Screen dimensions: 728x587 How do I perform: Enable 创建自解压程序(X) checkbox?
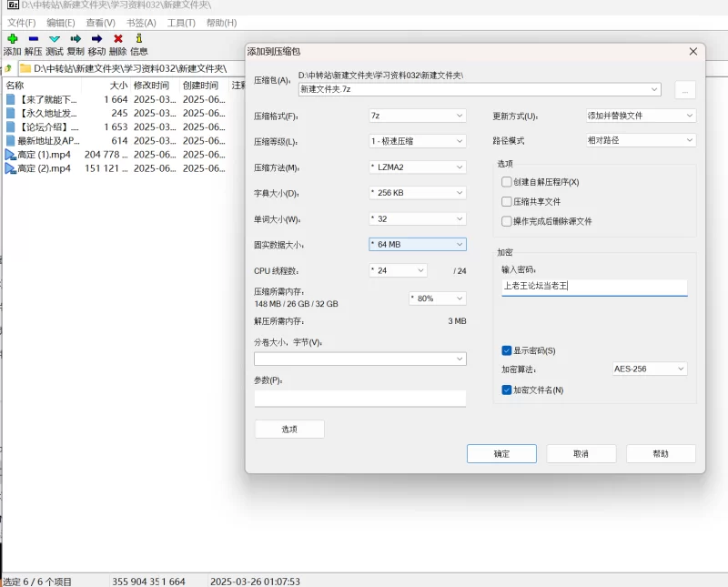pyautogui.click(x=507, y=182)
